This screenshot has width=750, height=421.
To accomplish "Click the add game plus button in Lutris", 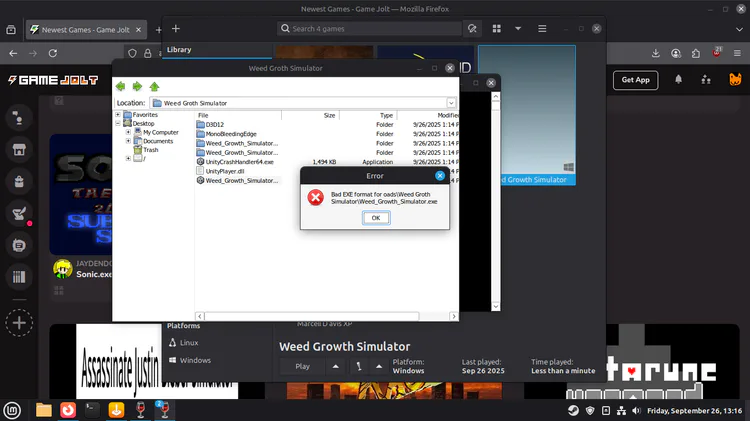I will coord(176,29).
